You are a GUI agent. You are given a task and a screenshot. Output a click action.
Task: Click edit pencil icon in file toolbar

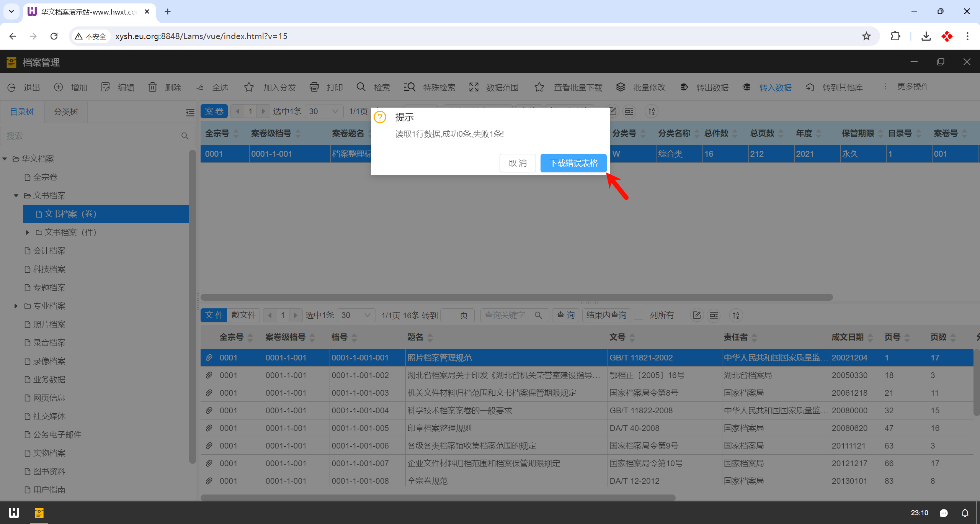[x=697, y=315]
